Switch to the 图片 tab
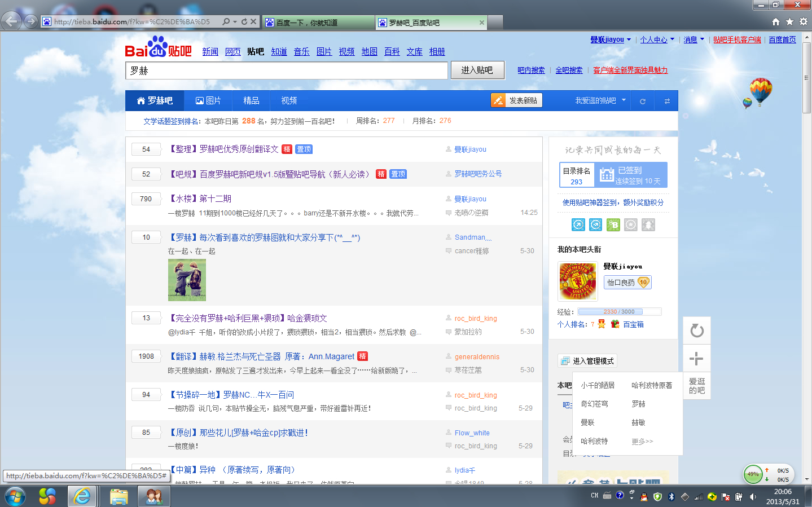 click(x=208, y=101)
